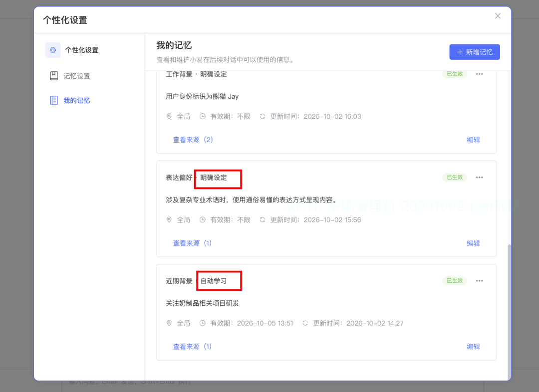Click the memory list vertical scrollbar

pyautogui.click(x=509, y=311)
